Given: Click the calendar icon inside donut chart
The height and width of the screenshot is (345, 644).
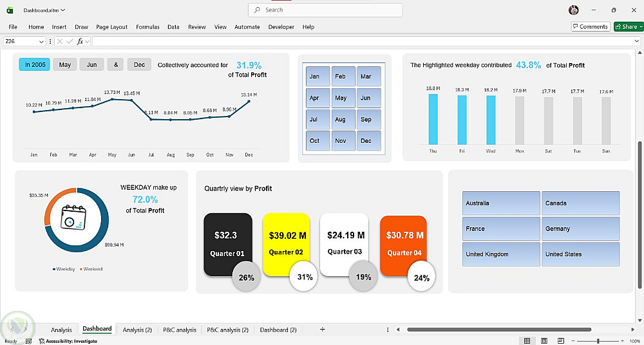Looking at the screenshot, I should pos(73,218).
